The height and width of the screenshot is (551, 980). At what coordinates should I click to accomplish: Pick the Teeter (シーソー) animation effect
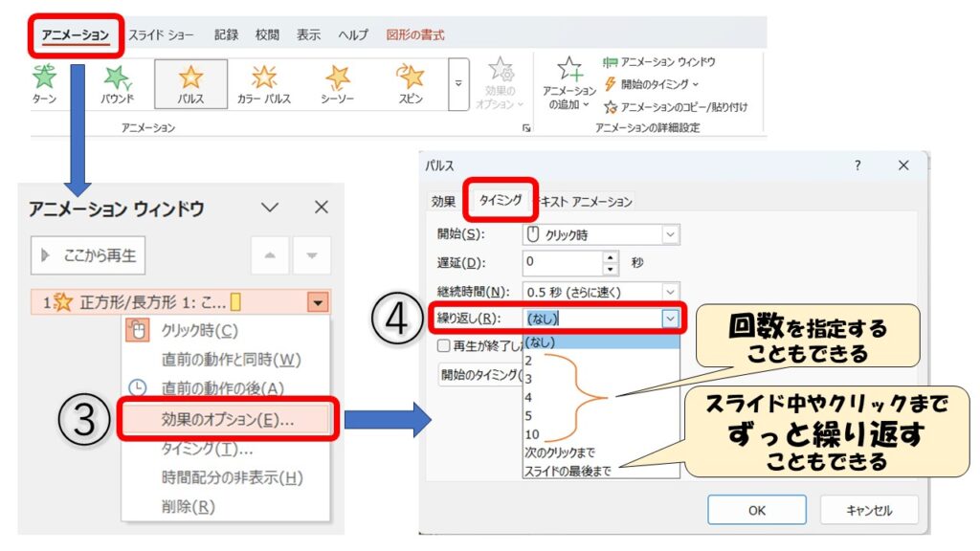tap(338, 84)
